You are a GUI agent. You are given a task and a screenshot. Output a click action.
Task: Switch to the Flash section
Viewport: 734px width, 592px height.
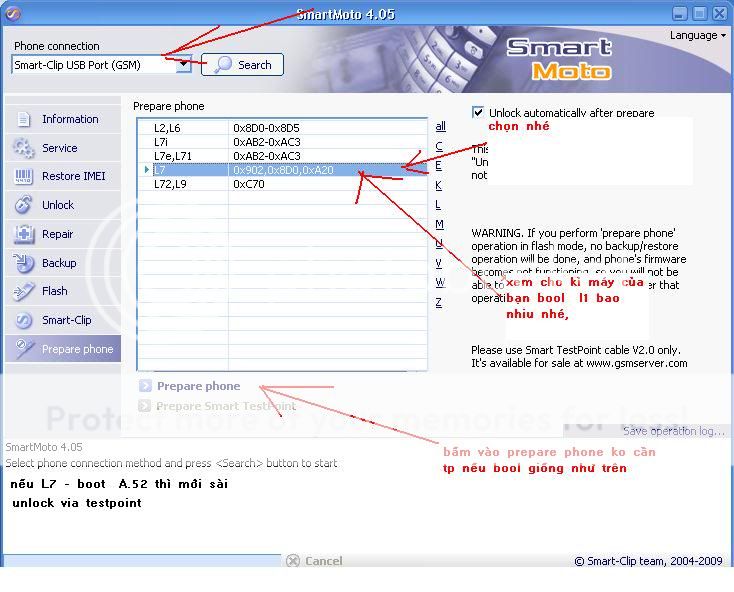pos(63,291)
